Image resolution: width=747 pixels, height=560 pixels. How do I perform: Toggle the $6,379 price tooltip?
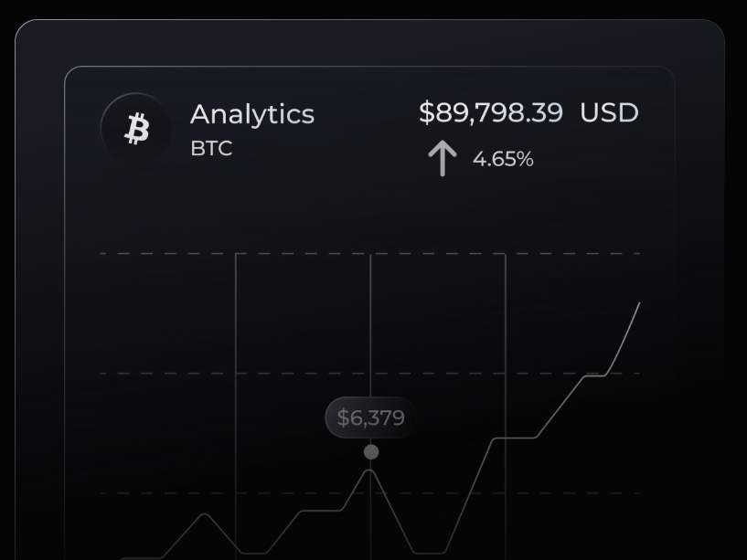pyautogui.click(x=370, y=417)
